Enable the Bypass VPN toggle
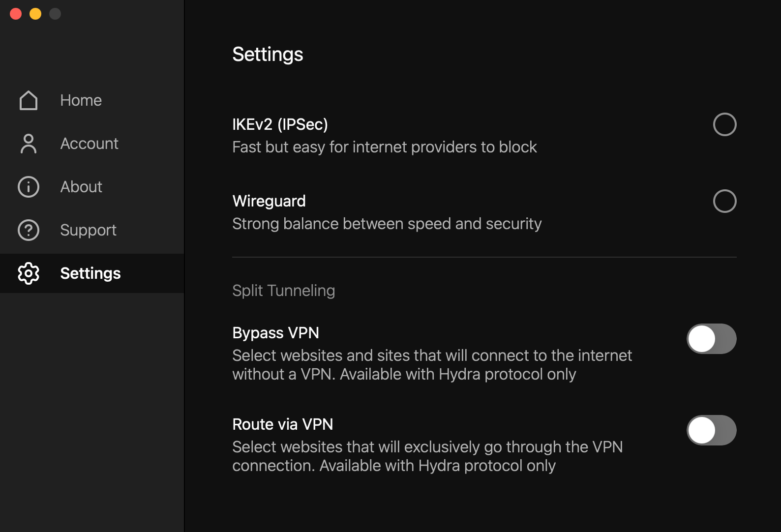This screenshot has height=532, width=781. click(711, 338)
